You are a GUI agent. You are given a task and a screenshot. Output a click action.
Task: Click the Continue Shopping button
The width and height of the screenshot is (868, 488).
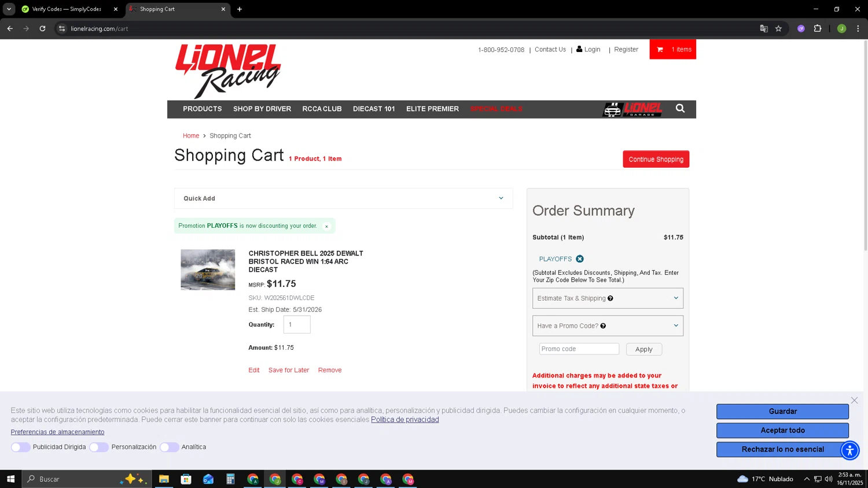coord(656,159)
